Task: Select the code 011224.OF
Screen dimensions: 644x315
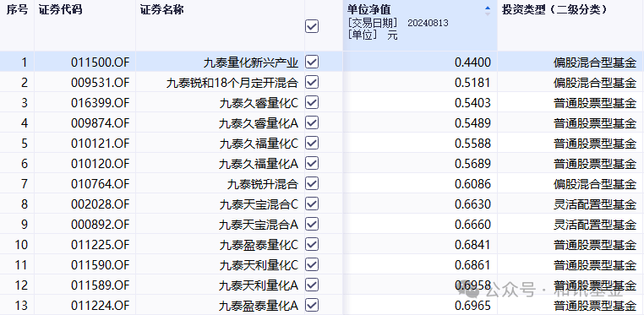Action: (x=101, y=306)
